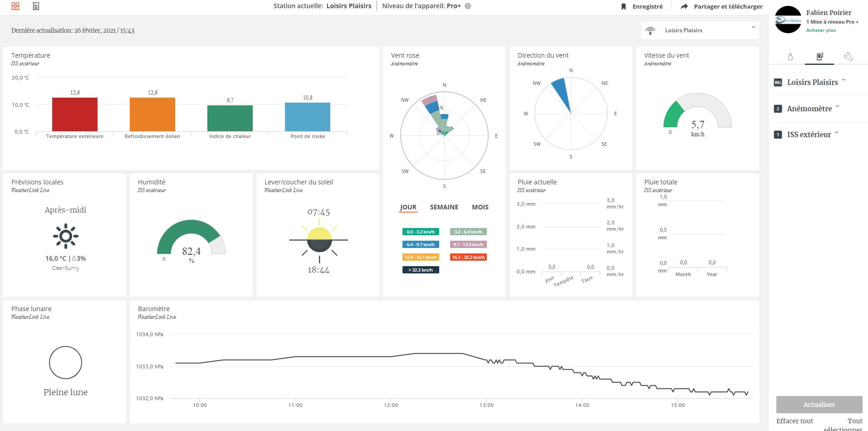The height and width of the screenshot is (431, 868).
Task: Open the wrench settings tab icon
Action: coord(848,56)
